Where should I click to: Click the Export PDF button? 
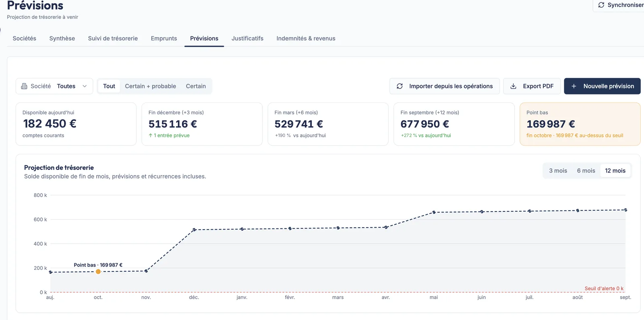(x=532, y=86)
